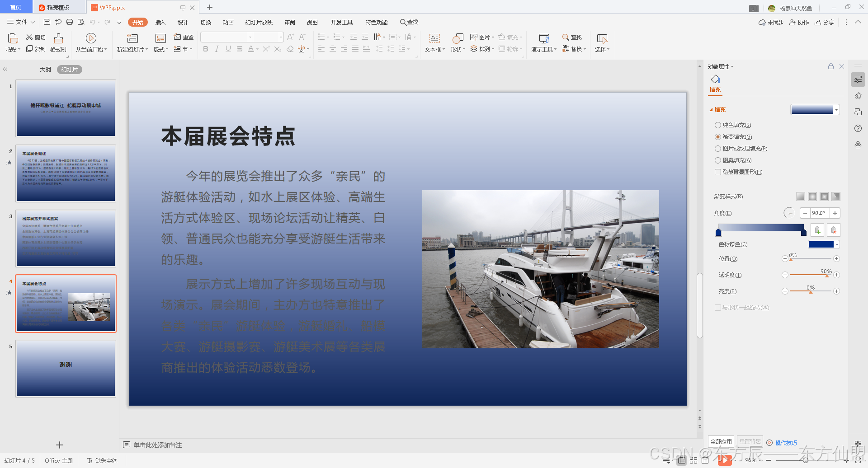Viewport: 868px width, 468px height.
Task: Collapse the 填充 section triangle
Action: tap(711, 110)
